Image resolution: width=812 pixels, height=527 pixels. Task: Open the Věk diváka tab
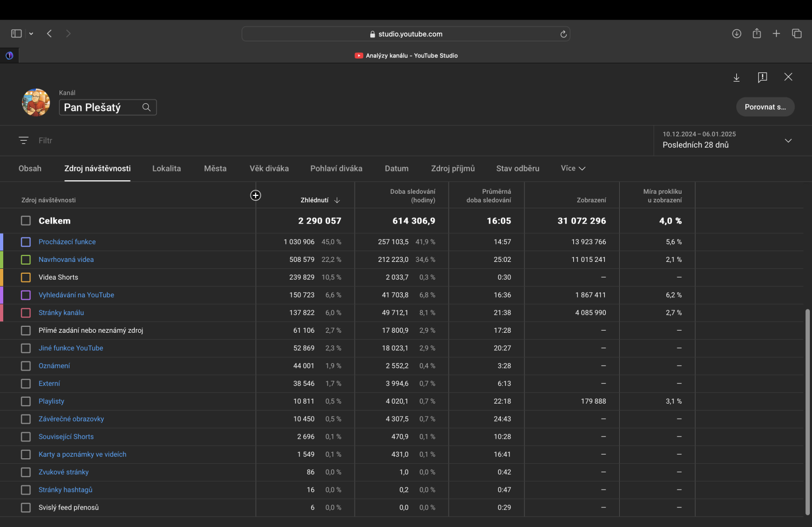(269, 168)
